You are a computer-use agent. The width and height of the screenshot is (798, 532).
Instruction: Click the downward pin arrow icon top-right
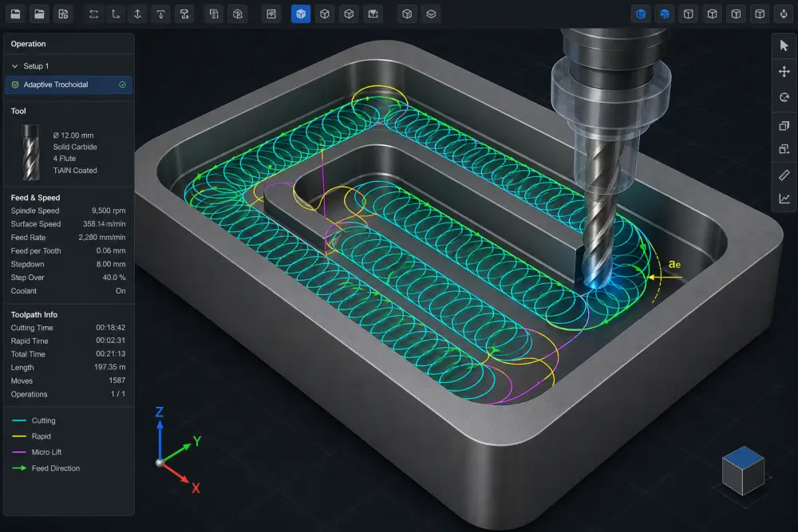(x=784, y=14)
